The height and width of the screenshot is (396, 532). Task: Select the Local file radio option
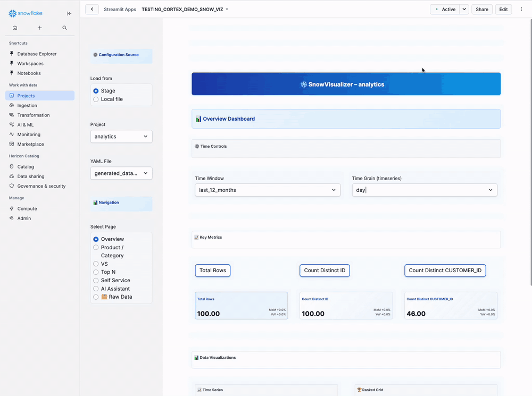pyautogui.click(x=96, y=99)
